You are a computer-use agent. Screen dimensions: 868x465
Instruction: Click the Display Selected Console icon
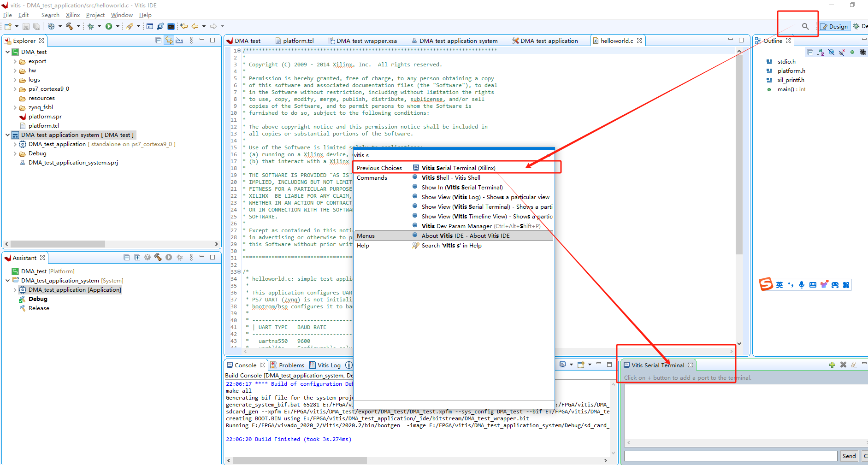562,365
